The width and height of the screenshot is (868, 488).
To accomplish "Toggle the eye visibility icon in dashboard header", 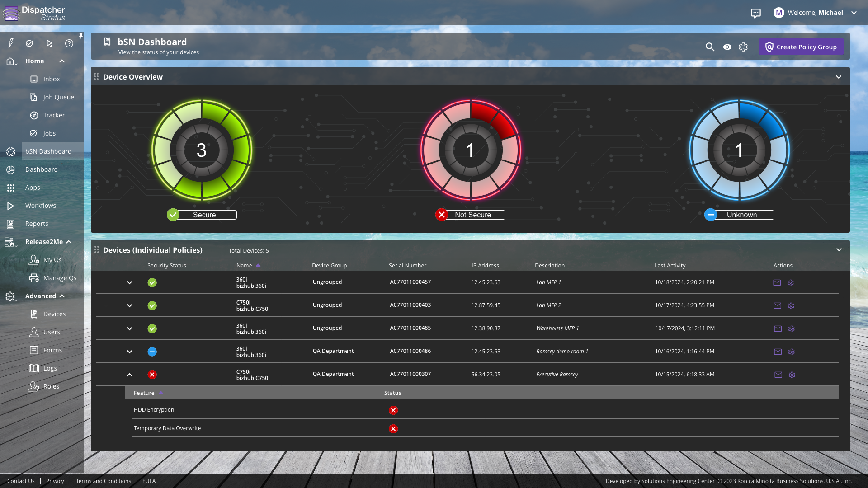I will click(727, 47).
